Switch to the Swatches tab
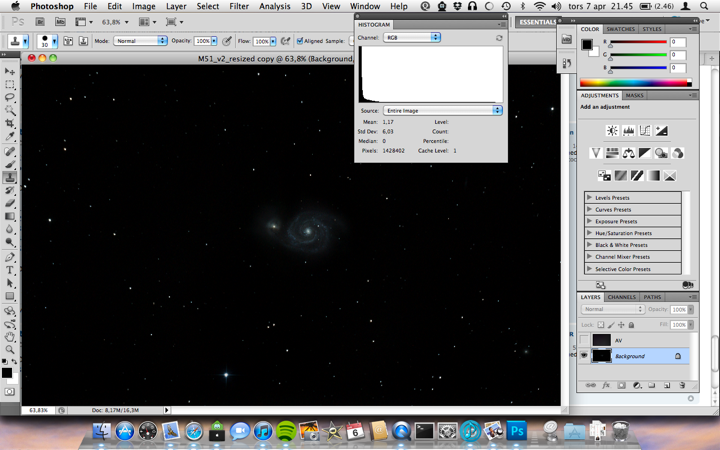Image resolution: width=720 pixels, height=450 pixels. click(x=620, y=29)
